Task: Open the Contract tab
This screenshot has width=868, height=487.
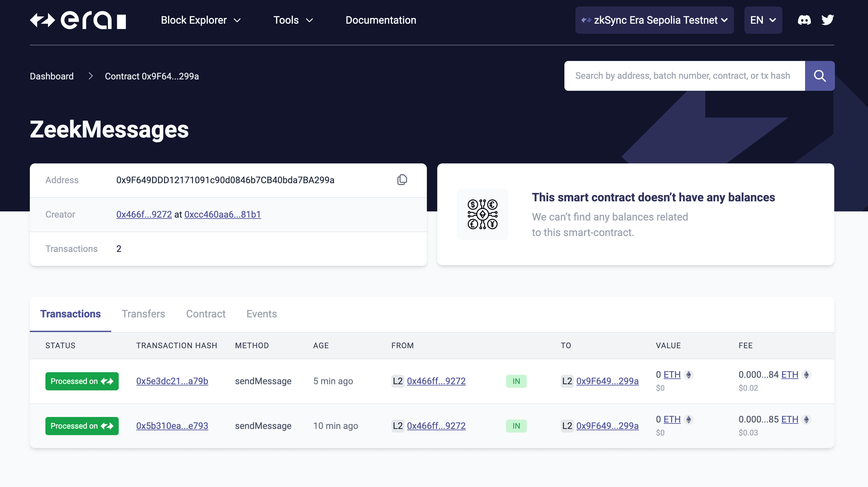Action: pyautogui.click(x=206, y=314)
